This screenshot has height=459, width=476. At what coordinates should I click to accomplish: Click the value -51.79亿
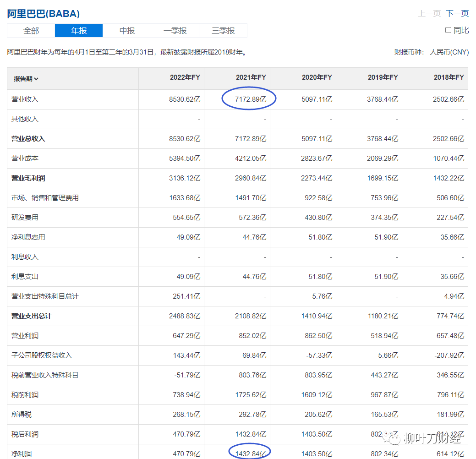pos(187,375)
